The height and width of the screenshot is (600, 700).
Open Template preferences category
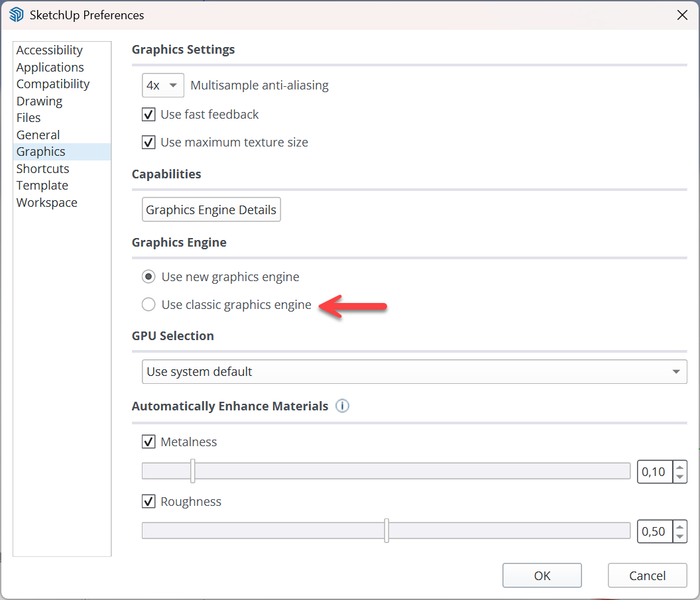tap(62, 185)
